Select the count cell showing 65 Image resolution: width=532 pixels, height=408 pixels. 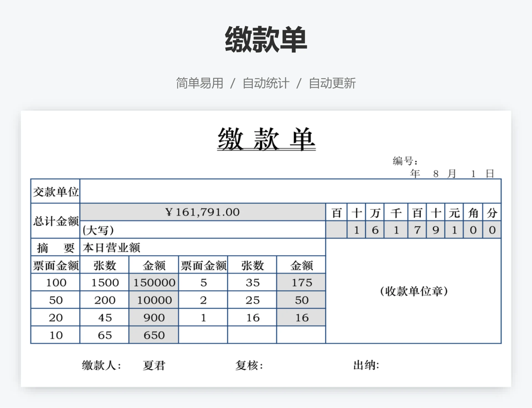[x=104, y=335]
